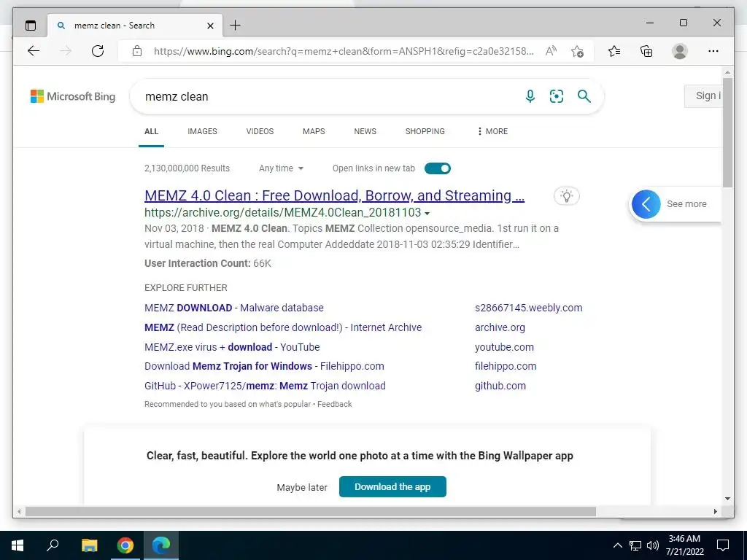This screenshot has height=560, width=747.
Task: Click the youtube.com domain link
Action: (504, 347)
